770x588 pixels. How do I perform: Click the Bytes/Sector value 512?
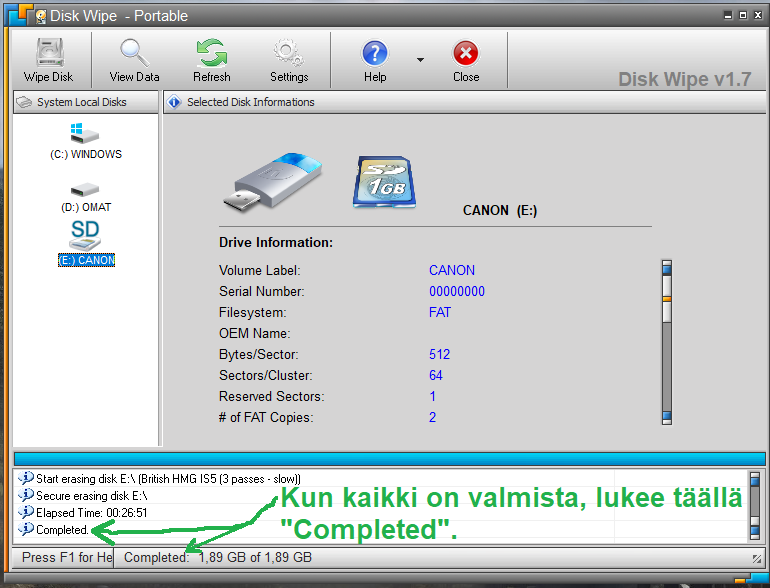(x=440, y=354)
